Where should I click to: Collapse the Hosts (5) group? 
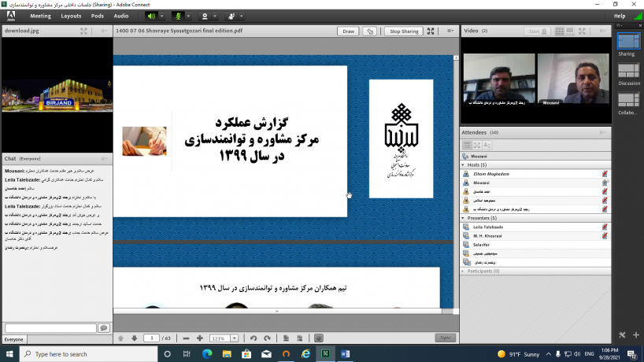463,165
